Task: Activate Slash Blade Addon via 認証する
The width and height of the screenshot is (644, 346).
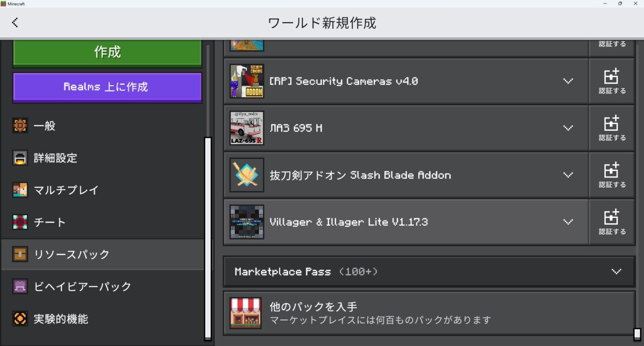Action: [612, 175]
